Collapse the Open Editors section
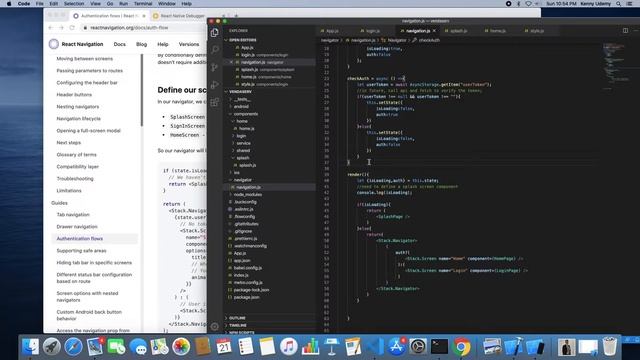Screen dimensions: 640x360 [x=243, y=40]
